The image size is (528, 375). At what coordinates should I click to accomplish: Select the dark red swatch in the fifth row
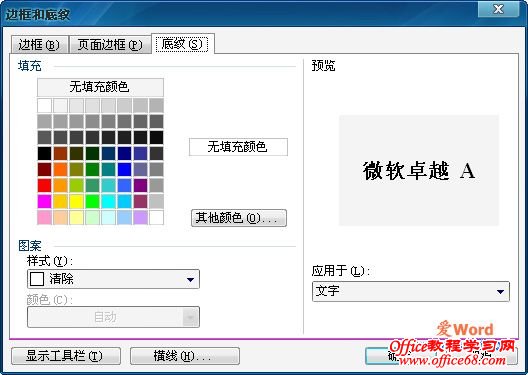pyautogui.click(x=44, y=169)
